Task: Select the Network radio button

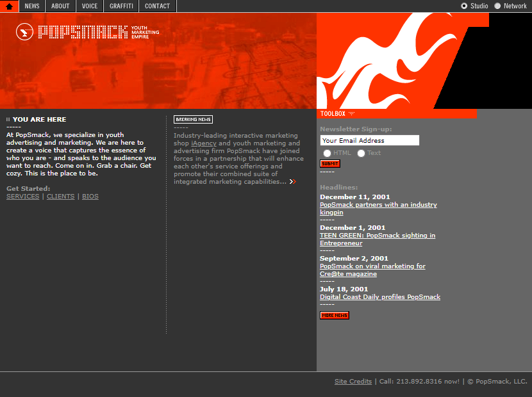Action: (497, 6)
